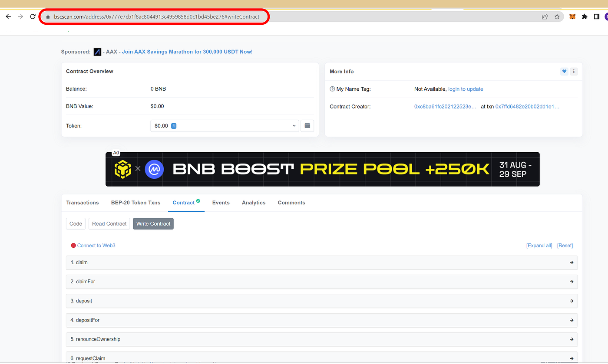
Task: Click the BNB Boost Prize Pool banner
Action: click(x=322, y=169)
